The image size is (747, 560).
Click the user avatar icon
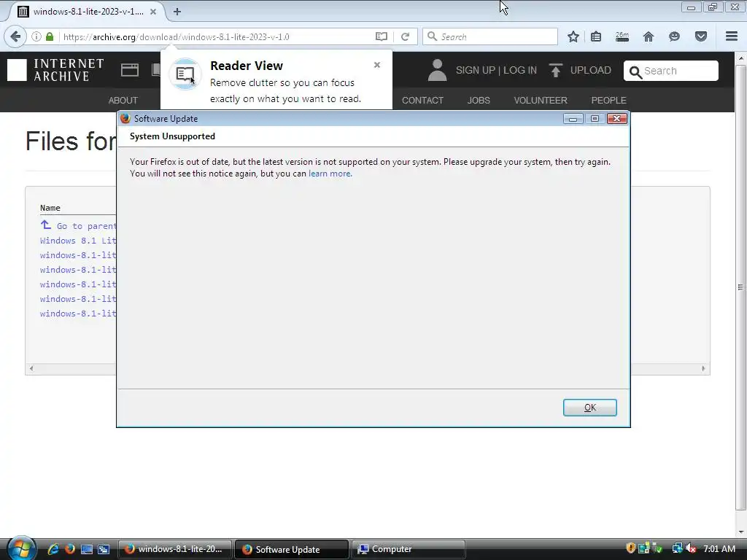[437, 70]
